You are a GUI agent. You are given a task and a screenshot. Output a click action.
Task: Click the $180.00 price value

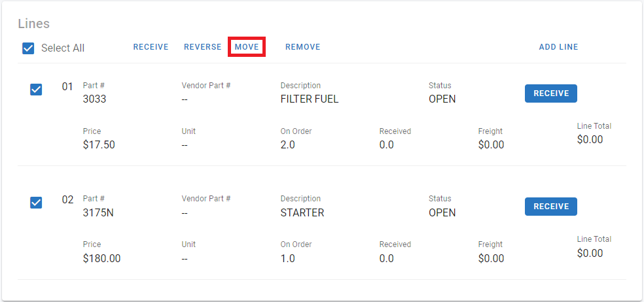101,258
